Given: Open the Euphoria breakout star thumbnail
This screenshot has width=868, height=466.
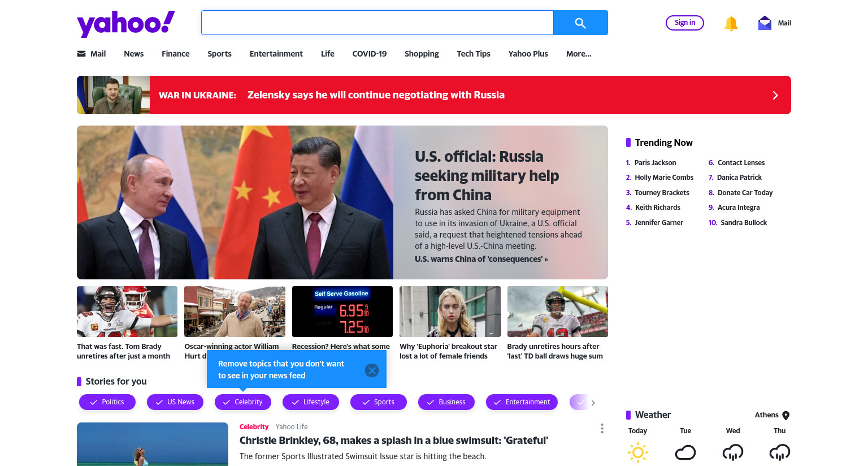Looking at the screenshot, I should [x=450, y=312].
